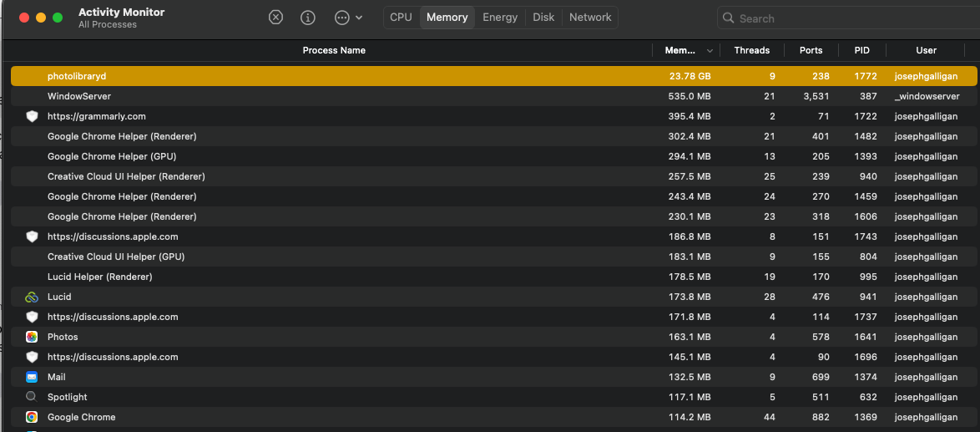
Task: Select the Mail process name
Action: 56,377
